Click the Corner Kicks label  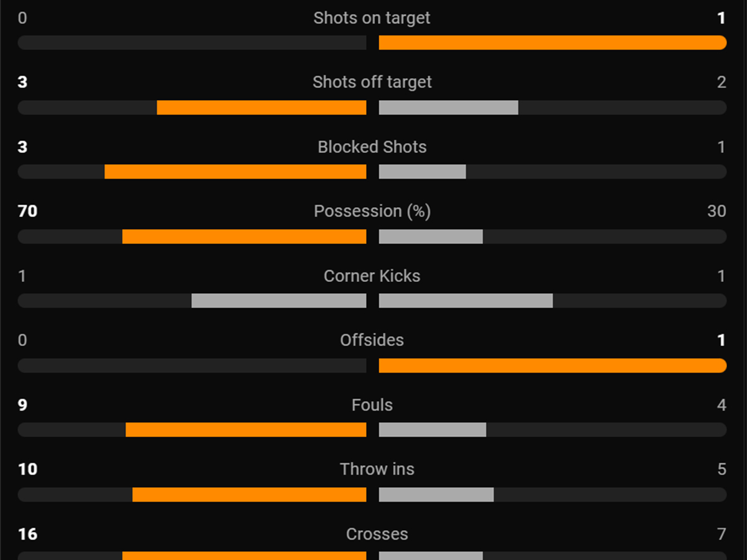click(372, 276)
